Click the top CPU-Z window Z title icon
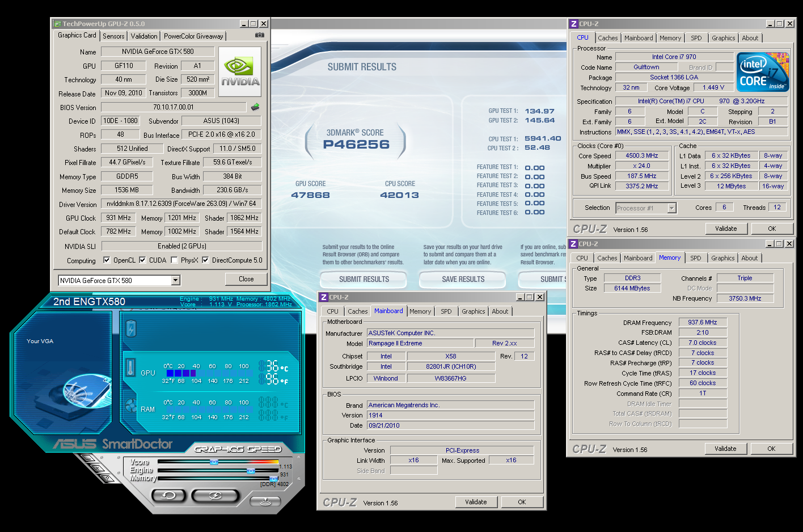The width and height of the screenshot is (803, 532). pos(574,24)
